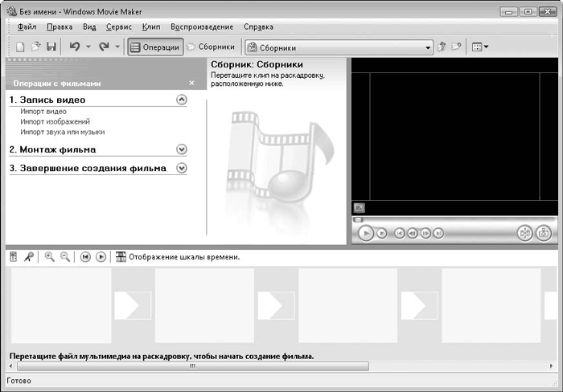Click the Импорт видео link
This screenshot has width=563, height=392.
point(43,112)
